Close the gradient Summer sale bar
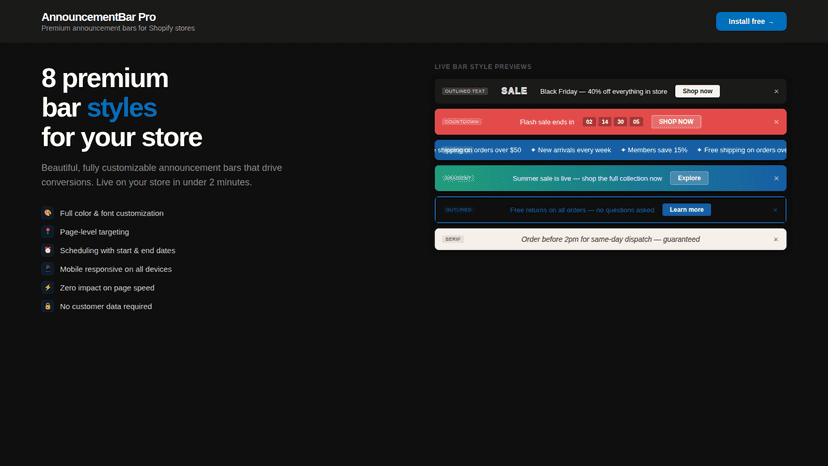 776,179
